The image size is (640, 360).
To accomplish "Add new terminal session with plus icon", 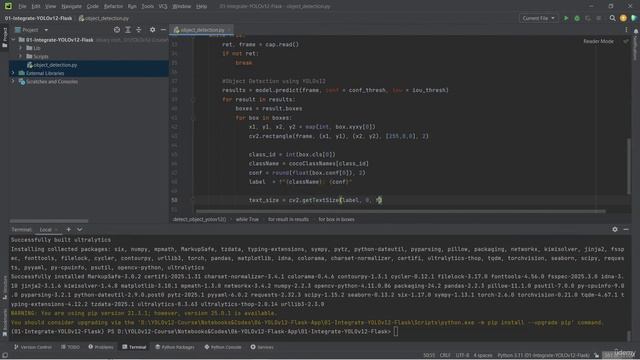I will pyautogui.click(x=69, y=229).
